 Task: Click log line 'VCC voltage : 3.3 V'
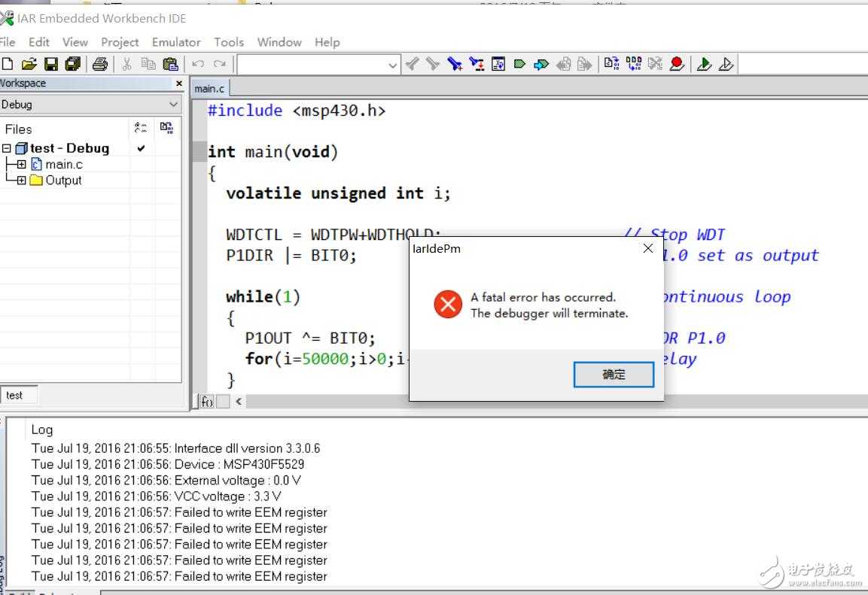tap(156, 496)
